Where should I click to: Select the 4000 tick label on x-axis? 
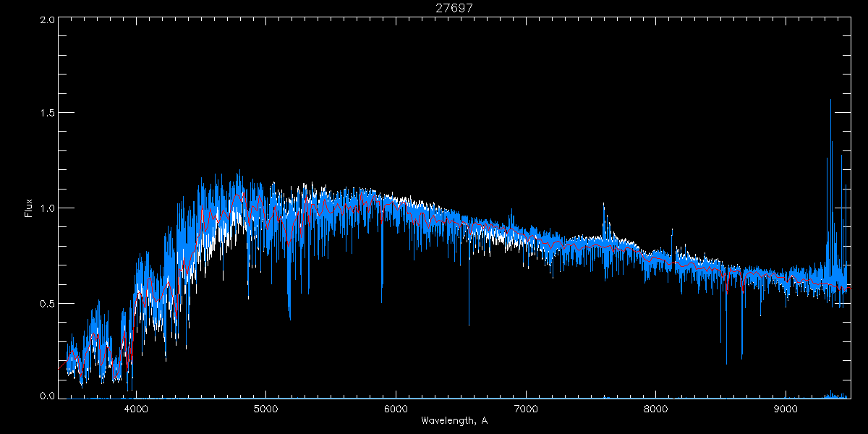pyautogui.click(x=136, y=409)
